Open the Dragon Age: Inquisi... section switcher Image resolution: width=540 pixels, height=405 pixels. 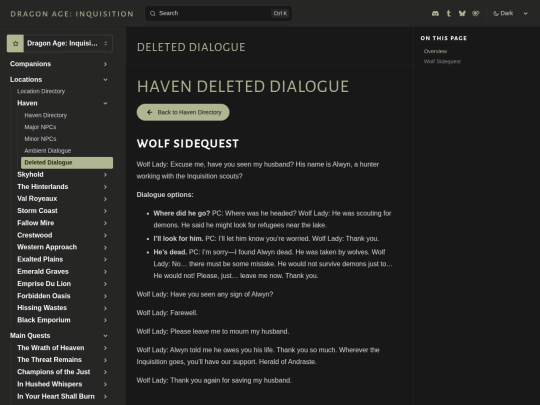click(60, 43)
